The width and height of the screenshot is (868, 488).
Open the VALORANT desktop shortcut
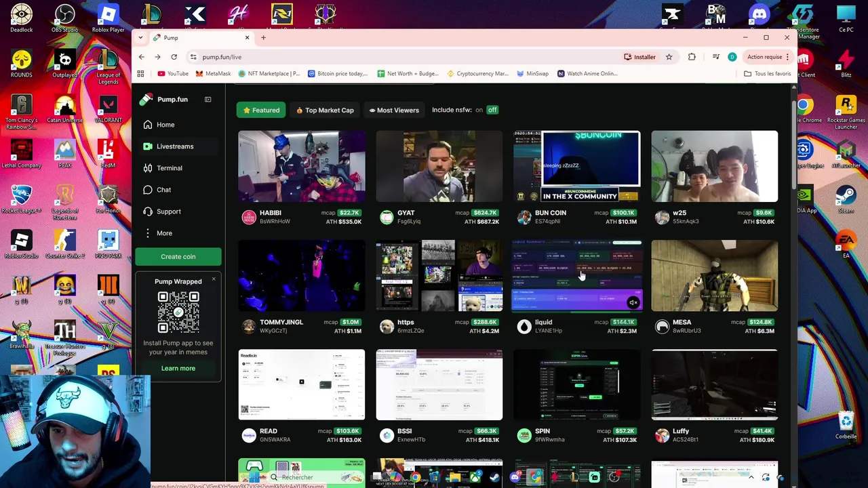pyautogui.click(x=108, y=108)
